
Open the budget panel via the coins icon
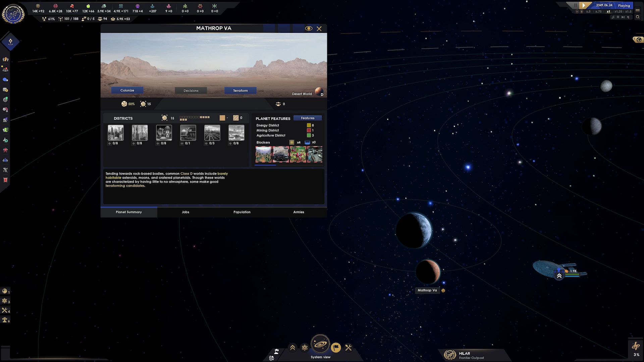pos(5,89)
